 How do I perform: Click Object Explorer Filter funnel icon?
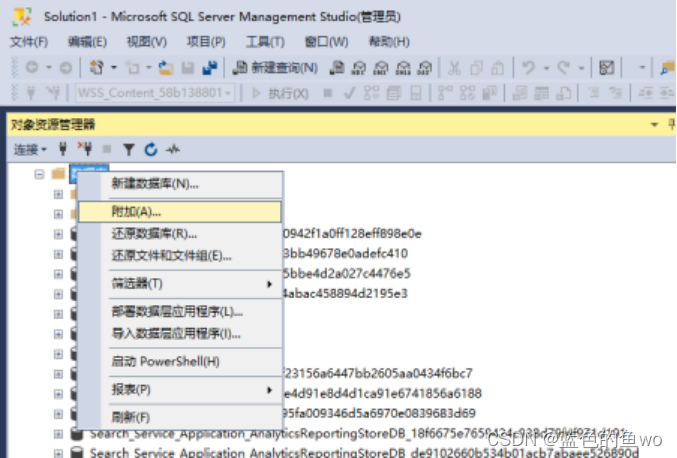(128, 150)
